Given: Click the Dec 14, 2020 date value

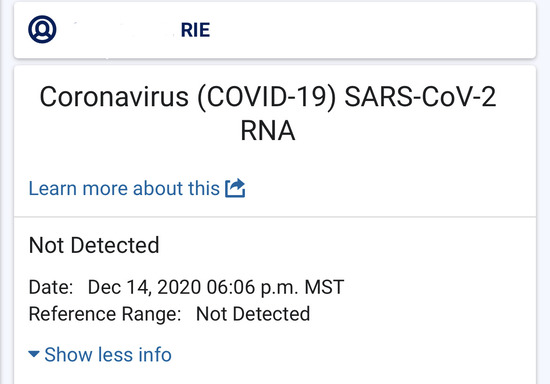Looking at the screenshot, I should pos(144,287).
